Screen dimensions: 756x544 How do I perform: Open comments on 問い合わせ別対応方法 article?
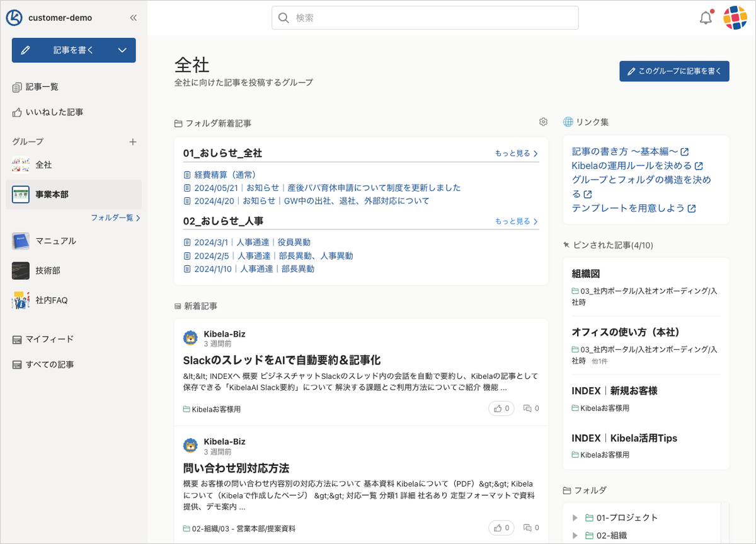(531, 528)
